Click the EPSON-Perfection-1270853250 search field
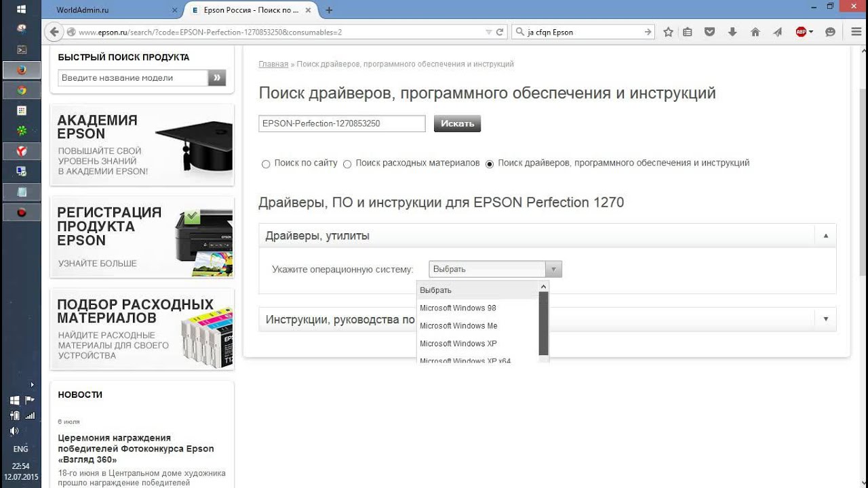The width and height of the screenshot is (868, 488). (x=342, y=123)
